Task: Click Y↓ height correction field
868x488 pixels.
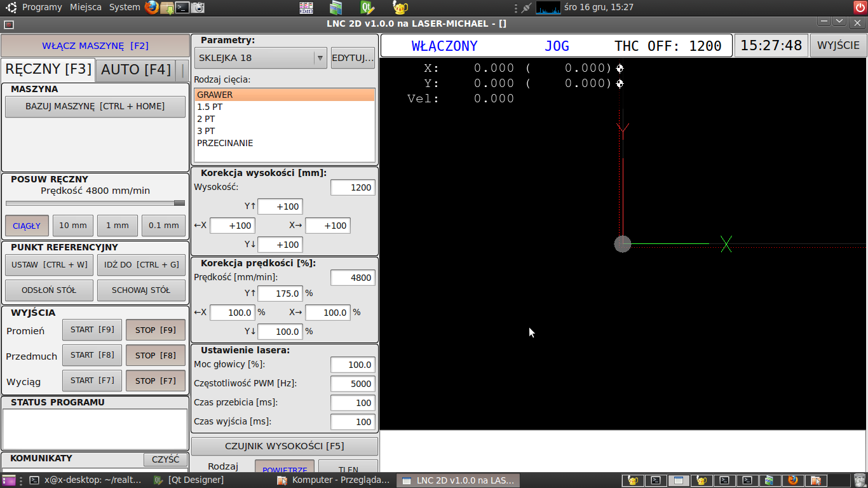Action: [x=280, y=245]
